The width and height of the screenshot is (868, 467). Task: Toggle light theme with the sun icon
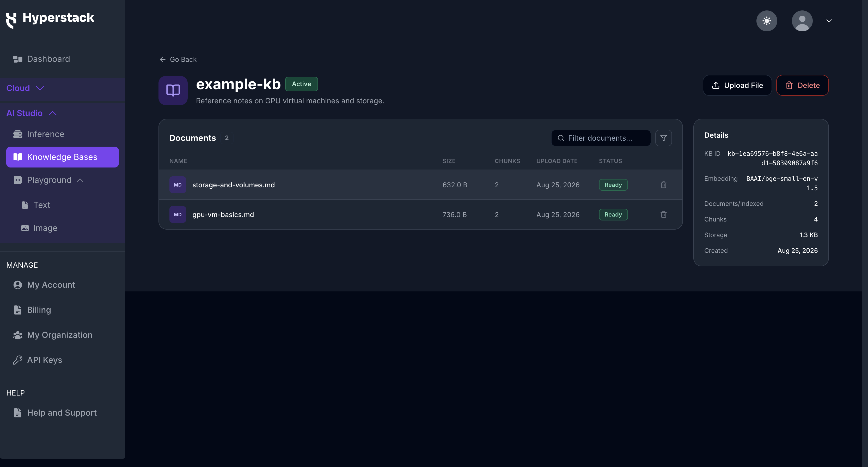point(767,21)
